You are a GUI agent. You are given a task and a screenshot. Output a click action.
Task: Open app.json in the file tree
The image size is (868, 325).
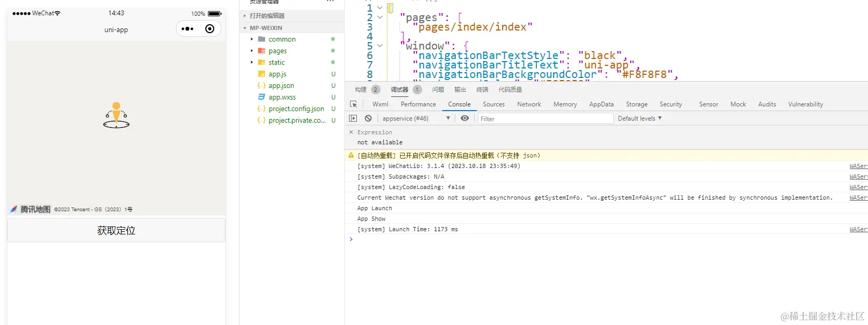(281, 85)
